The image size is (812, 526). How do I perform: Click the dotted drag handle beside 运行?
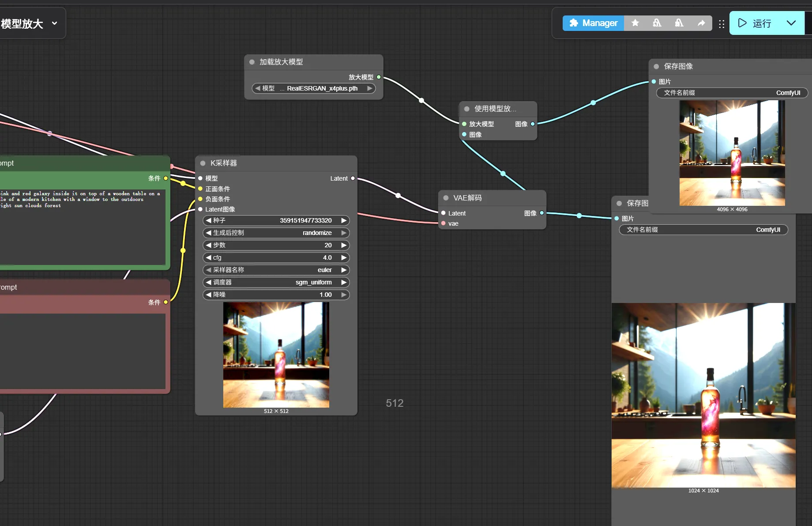tap(722, 24)
